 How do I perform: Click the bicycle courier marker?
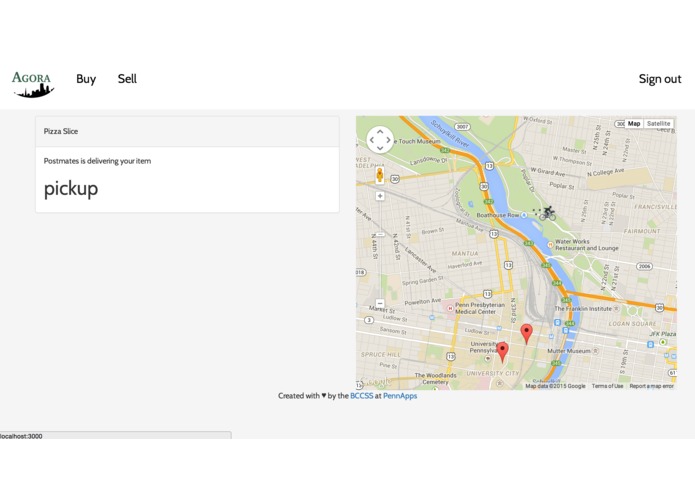point(547,213)
